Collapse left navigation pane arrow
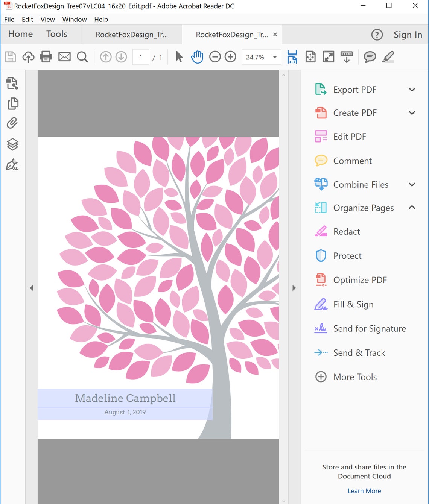 32,288
